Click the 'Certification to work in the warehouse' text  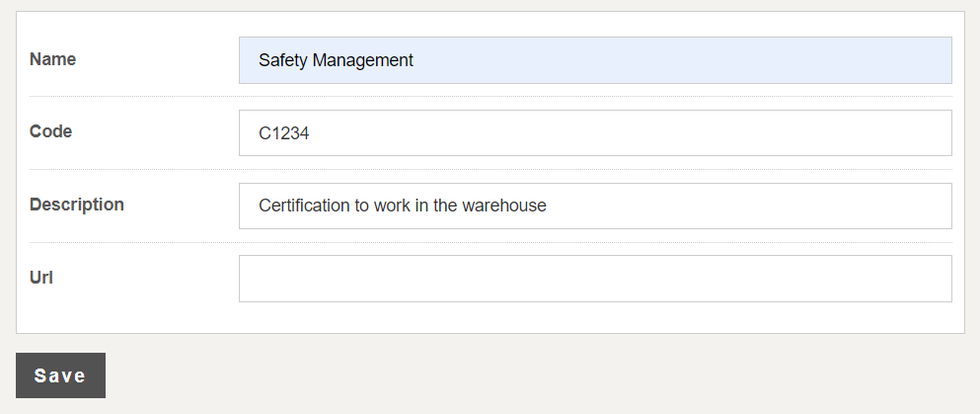pyautogui.click(x=402, y=206)
